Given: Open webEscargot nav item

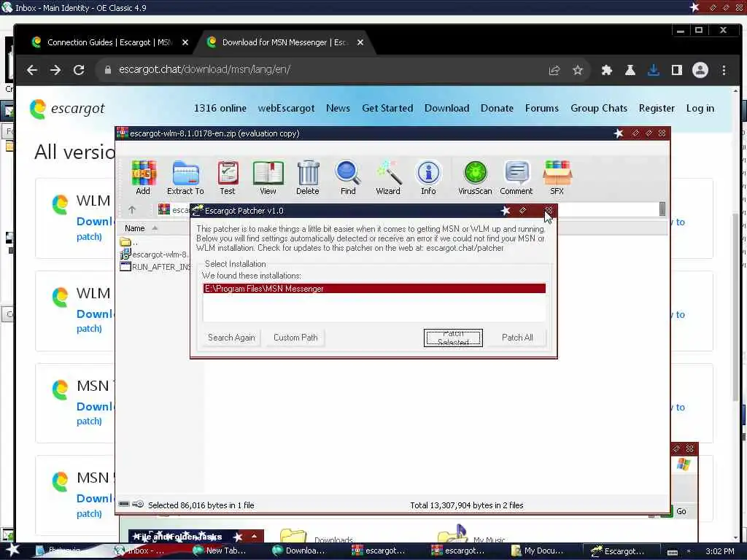Looking at the screenshot, I should (x=286, y=108).
